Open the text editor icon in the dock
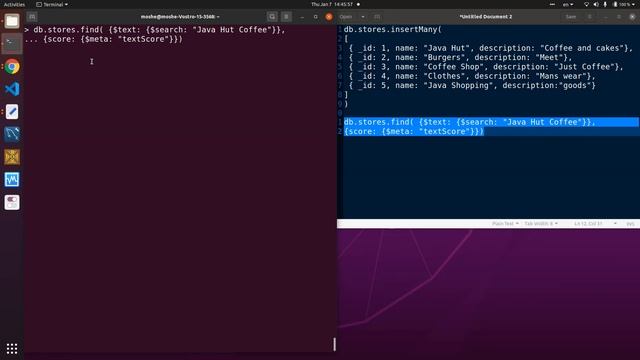640x360 pixels. point(12,111)
